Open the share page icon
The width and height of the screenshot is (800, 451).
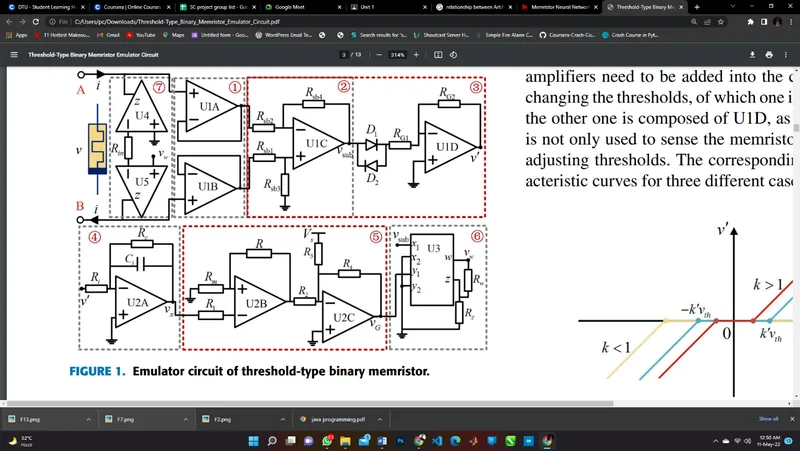[707, 22]
